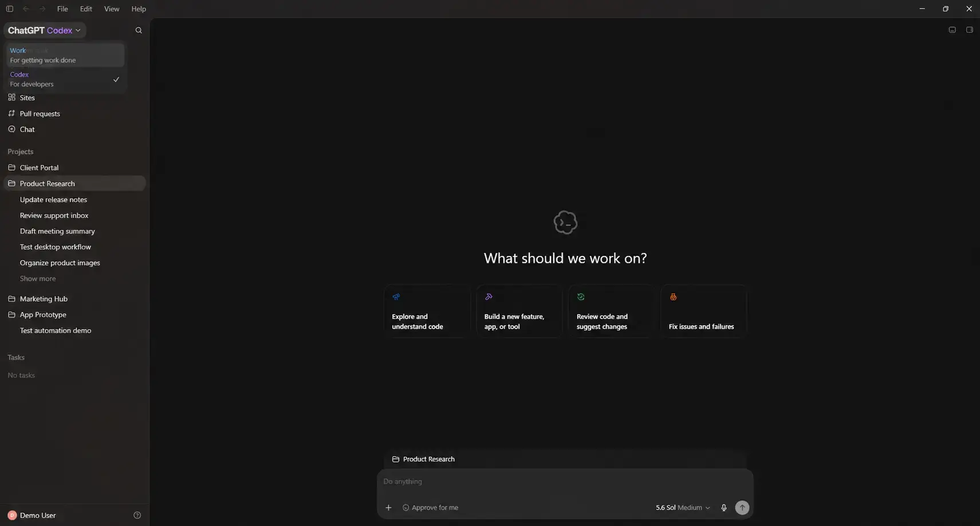Open the Test automation demo thread
980x526 pixels.
[x=74, y=331]
